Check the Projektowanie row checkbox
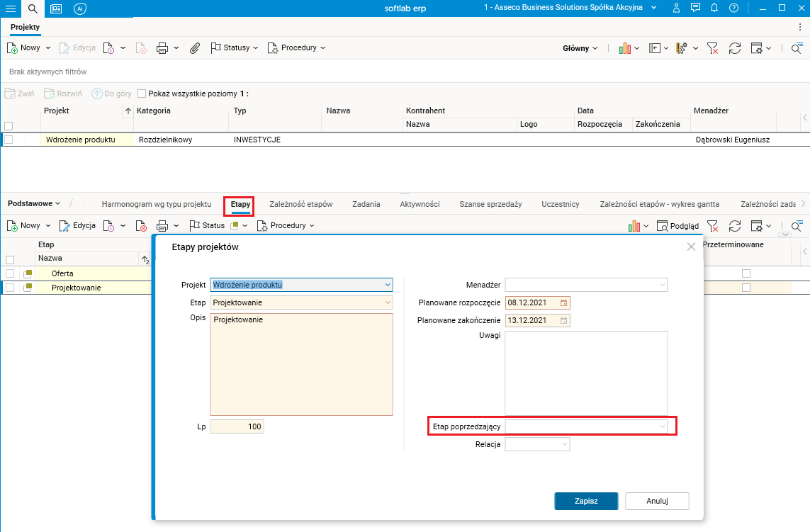This screenshot has height=532, width=810. 10,288
